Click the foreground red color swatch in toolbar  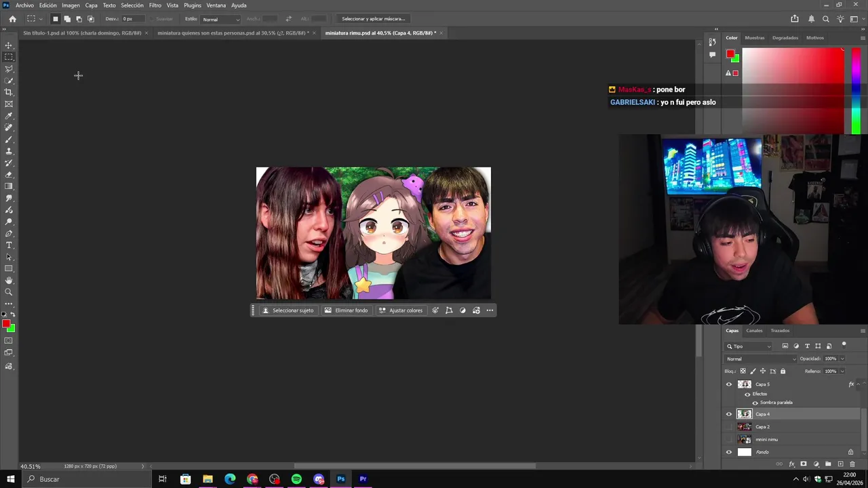[x=6, y=324]
